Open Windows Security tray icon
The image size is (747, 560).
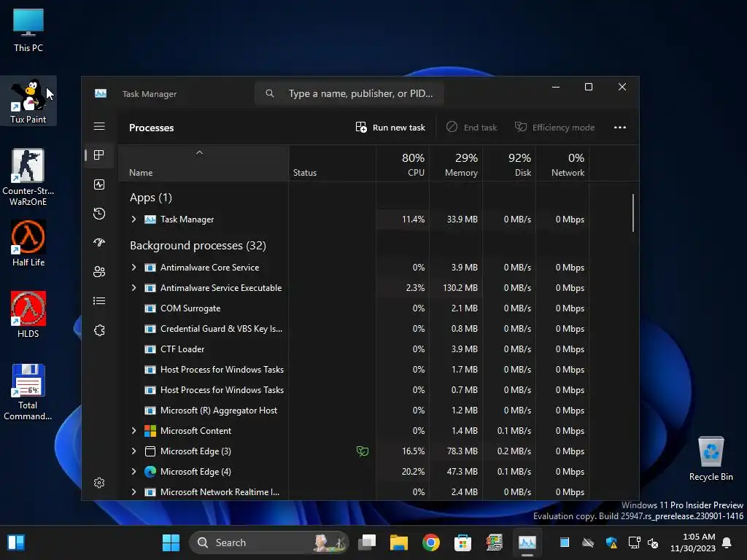[x=611, y=542]
